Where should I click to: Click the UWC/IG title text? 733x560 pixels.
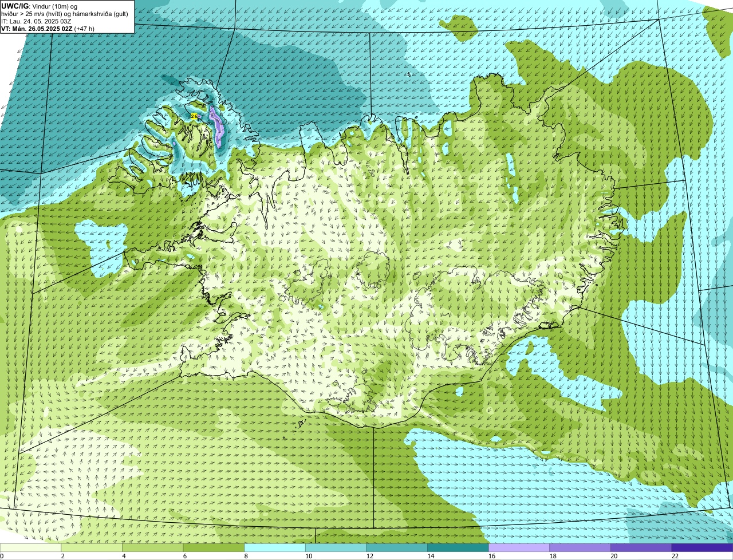pyautogui.click(x=14, y=6)
